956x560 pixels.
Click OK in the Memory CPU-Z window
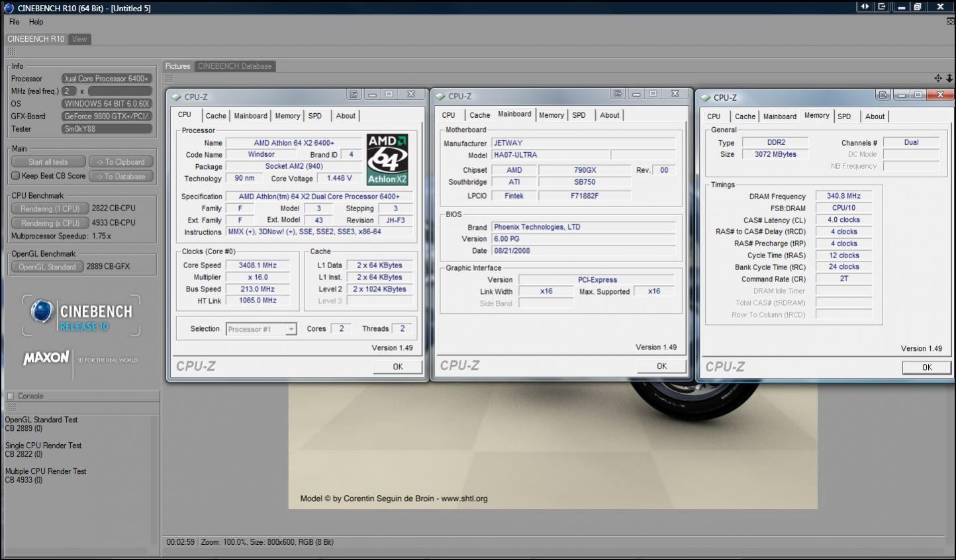pos(927,367)
